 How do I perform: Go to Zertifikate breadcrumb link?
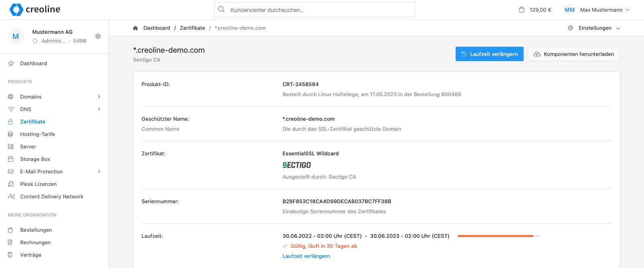coord(192,28)
